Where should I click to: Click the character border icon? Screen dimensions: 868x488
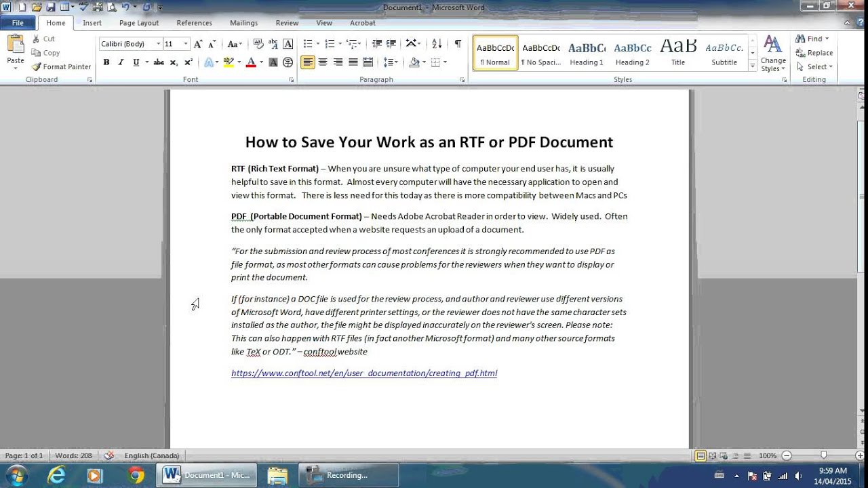pos(288,44)
